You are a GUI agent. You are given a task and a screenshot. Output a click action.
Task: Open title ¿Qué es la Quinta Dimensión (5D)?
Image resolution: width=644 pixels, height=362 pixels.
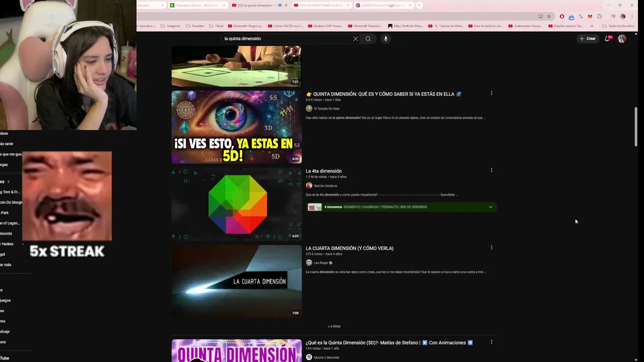[x=389, y=342]
